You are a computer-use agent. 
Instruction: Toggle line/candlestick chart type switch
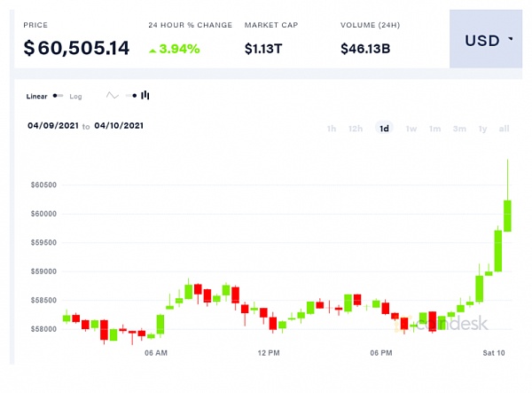point(131,96)
